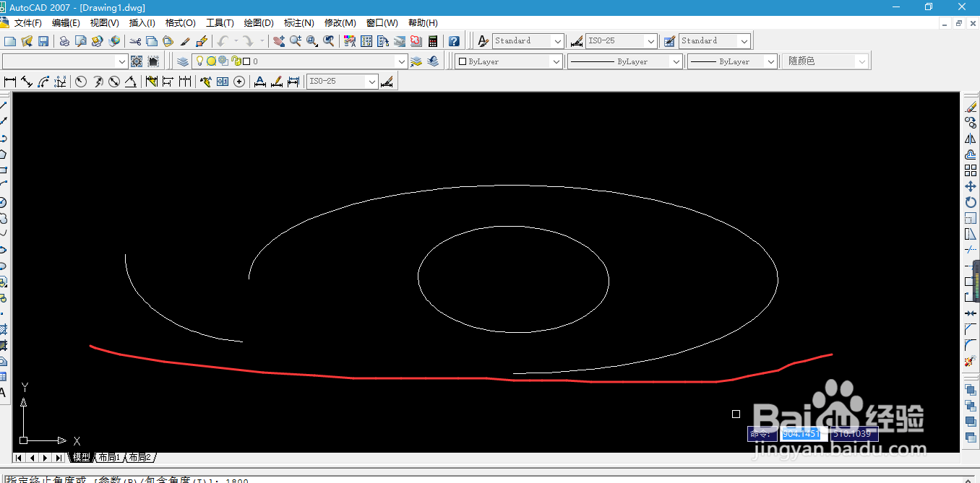Viewport: 980px width, 483px height.
Task: Save the drawing with the floppy icon
Action: tap(43, 41)
